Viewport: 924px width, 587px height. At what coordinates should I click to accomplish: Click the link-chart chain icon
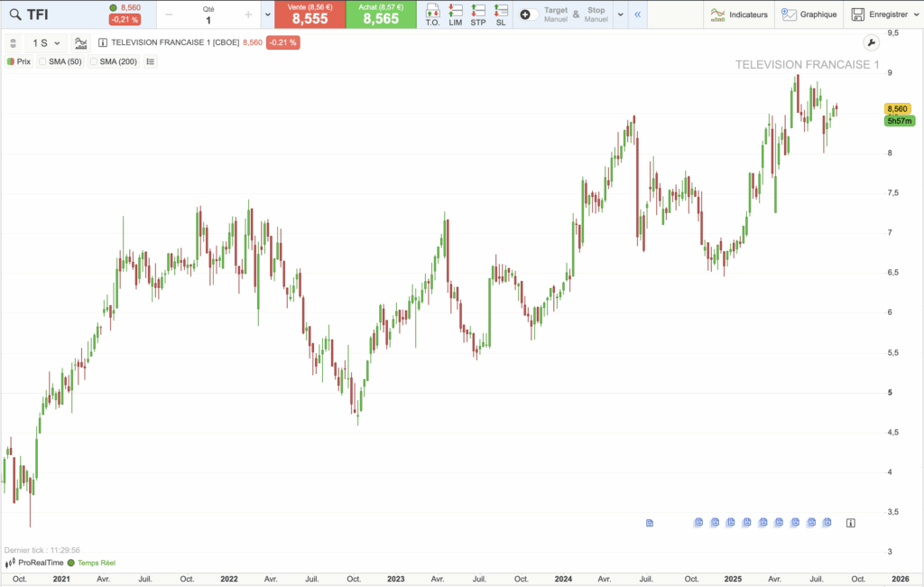point(12,42)
